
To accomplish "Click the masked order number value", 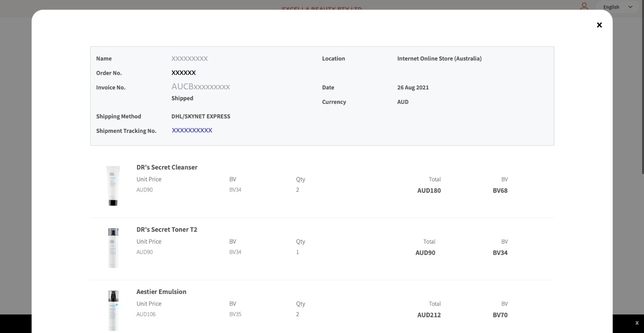I will point(184,73).
